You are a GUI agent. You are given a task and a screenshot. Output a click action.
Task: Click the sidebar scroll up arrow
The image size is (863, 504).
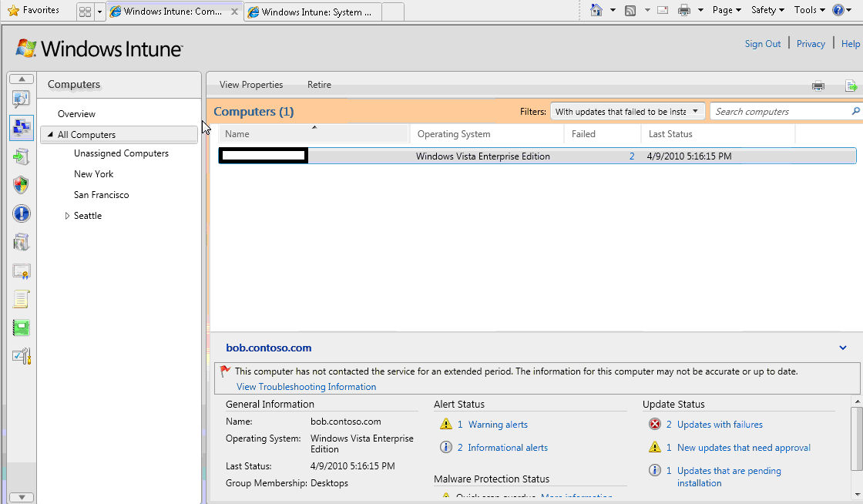click(x=22, y=79)
